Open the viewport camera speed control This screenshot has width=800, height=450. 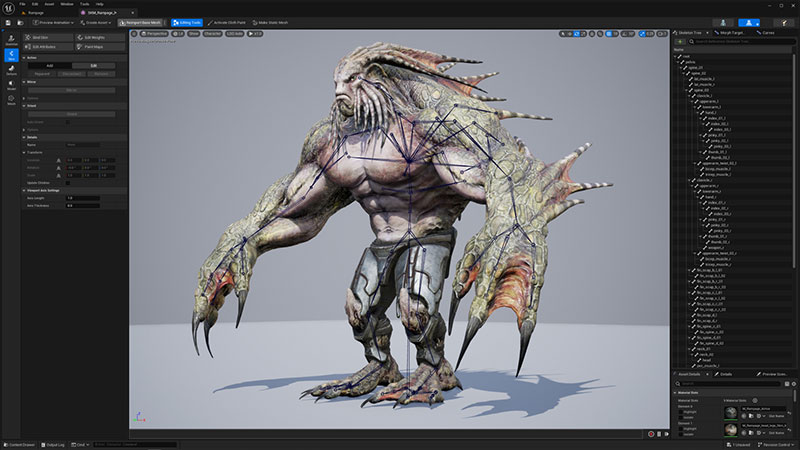662,34
